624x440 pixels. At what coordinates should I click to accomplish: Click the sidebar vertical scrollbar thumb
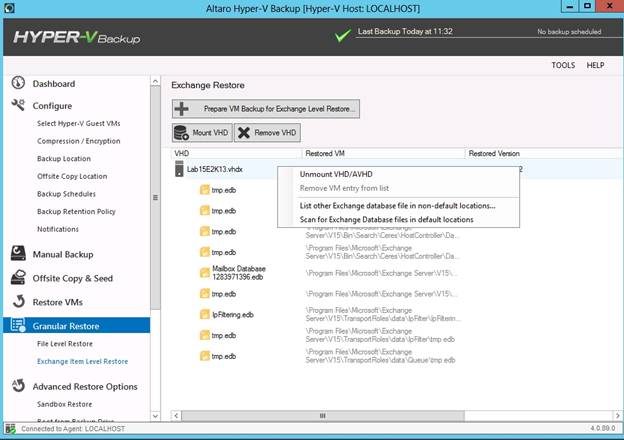click(x=155, y=198)
